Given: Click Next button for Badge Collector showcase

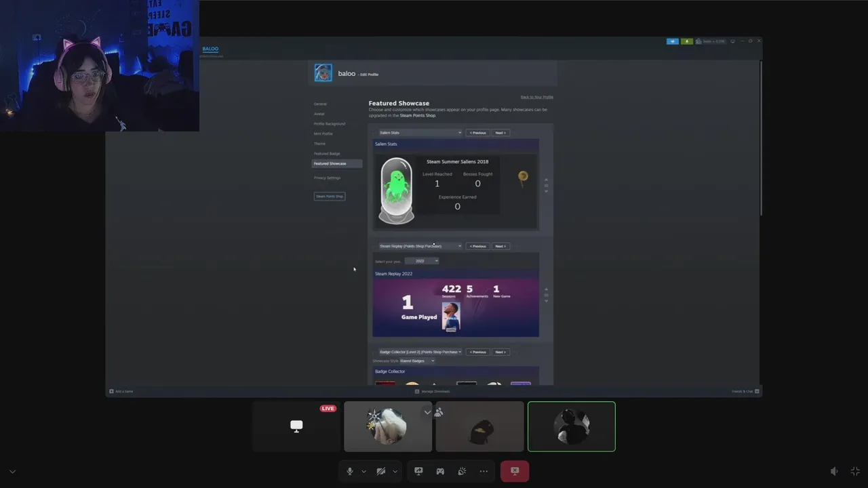Looking at the screenshot, I should [500, 352].
